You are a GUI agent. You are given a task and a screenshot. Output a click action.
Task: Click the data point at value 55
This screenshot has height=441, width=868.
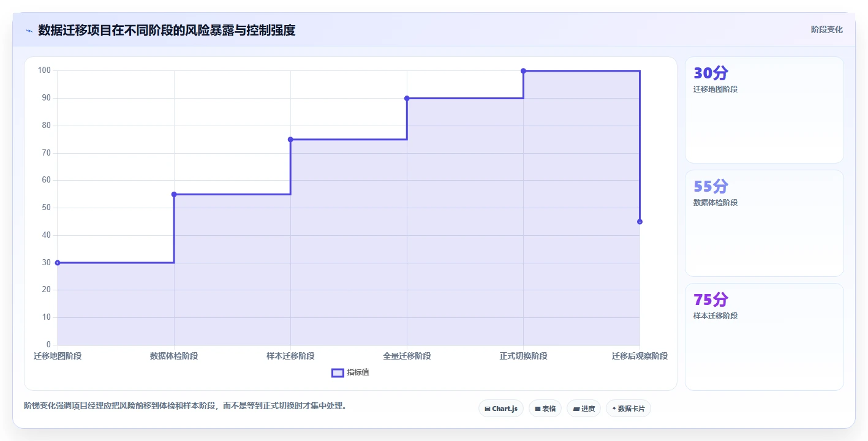coord(174,194)
